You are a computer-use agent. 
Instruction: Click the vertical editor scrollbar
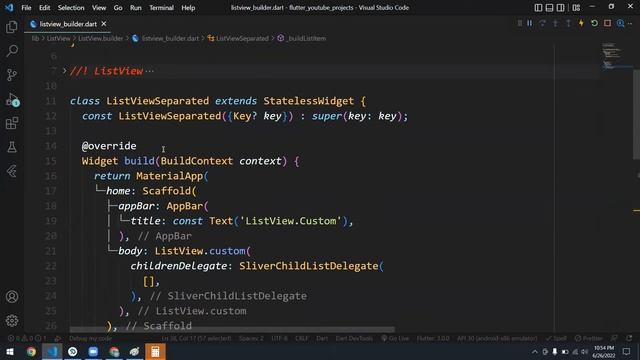(636, 114)
